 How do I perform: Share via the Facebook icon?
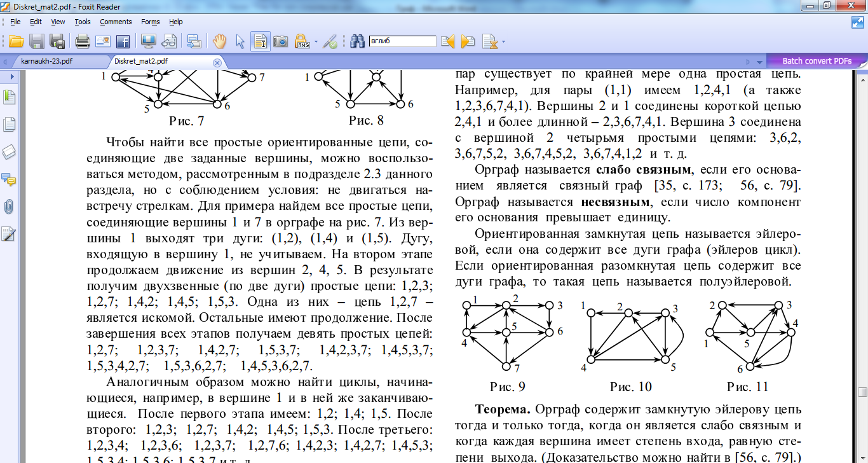pos(123,42)
